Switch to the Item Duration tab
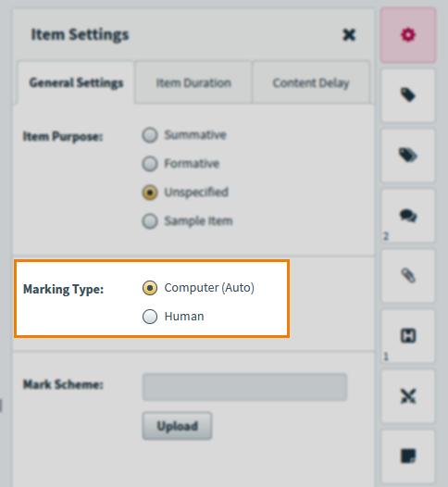This screenshot has height=487, width=448. coord(193,82)
